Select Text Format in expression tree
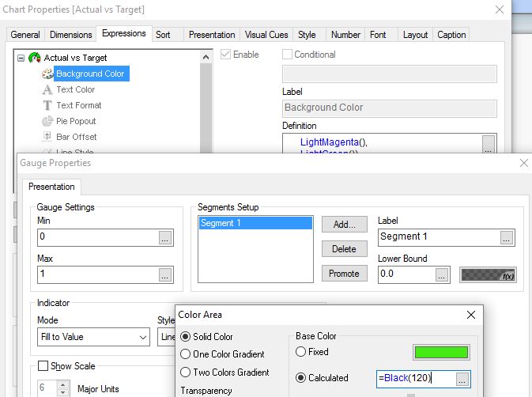The height and width of the screenshot is (397, 532). pos(79,105)
